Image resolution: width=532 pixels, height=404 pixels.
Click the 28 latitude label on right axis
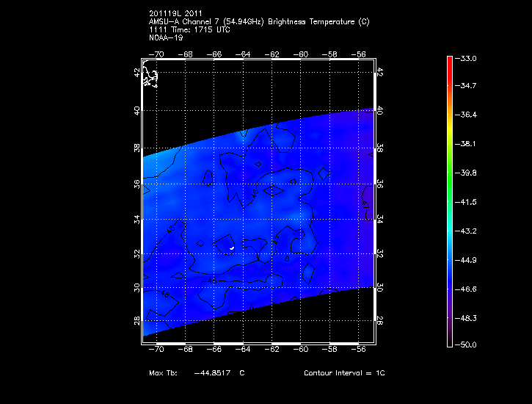[379, 320]
